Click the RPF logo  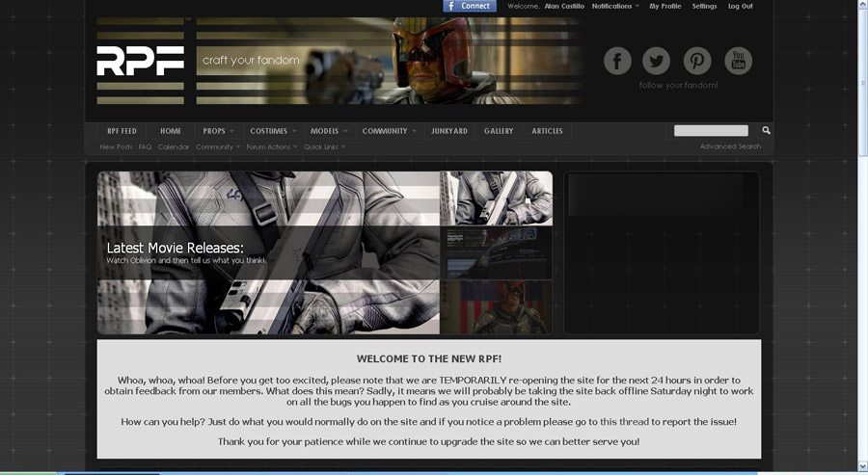pos(141,61)
